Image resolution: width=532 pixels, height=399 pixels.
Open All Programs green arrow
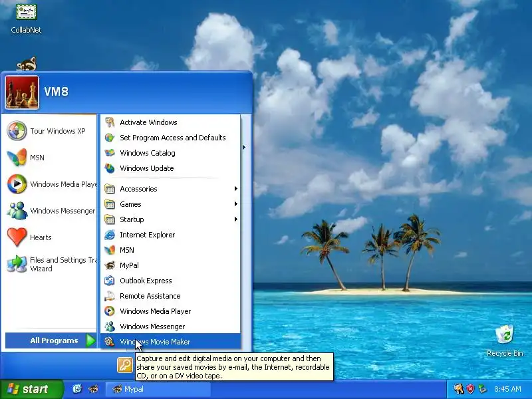(90, 340)
